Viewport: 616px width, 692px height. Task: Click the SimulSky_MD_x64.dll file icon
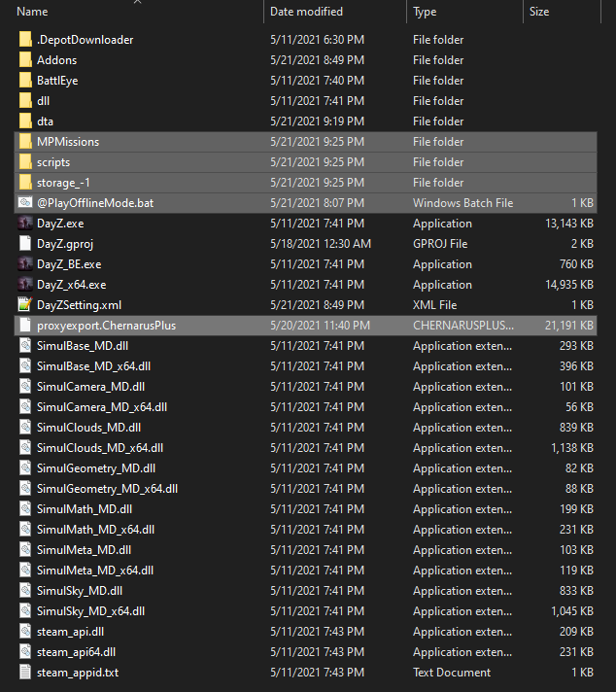point(25,610)
